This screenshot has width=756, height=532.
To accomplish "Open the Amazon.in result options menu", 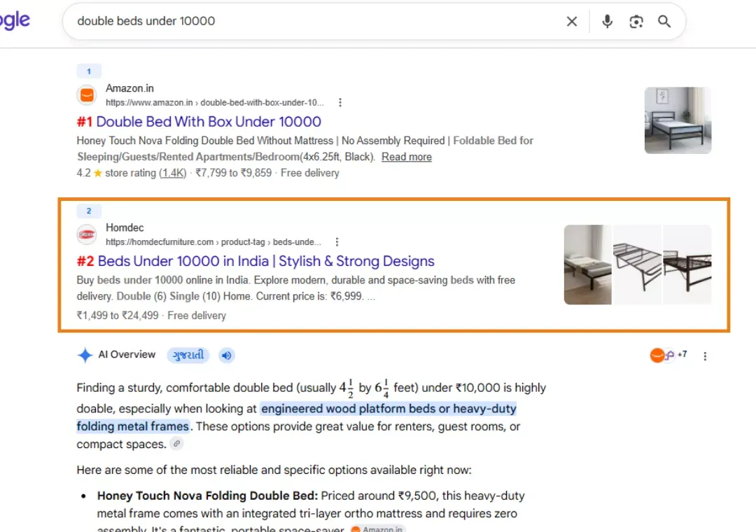I will (x=340, y=102).
